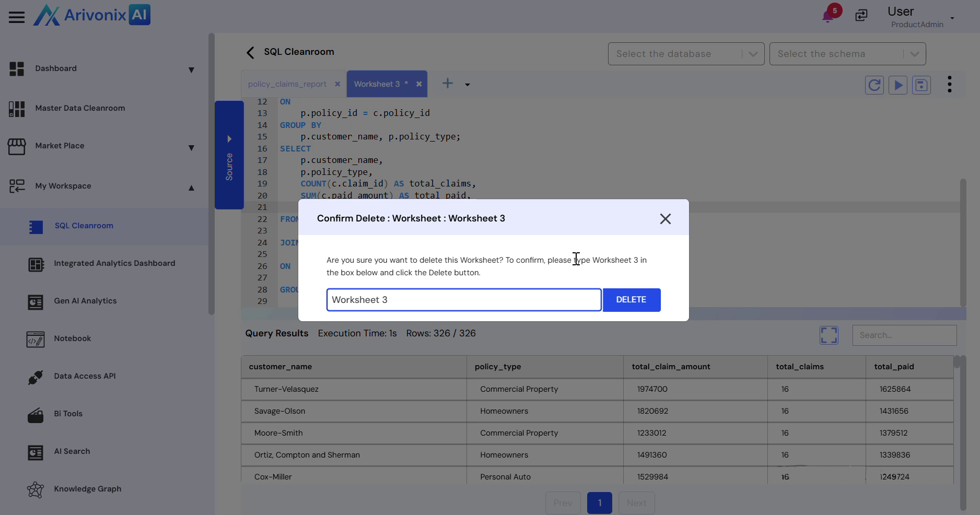
Task: Open Gen AI Analytics from sidebar
Action: pos(85,301)
